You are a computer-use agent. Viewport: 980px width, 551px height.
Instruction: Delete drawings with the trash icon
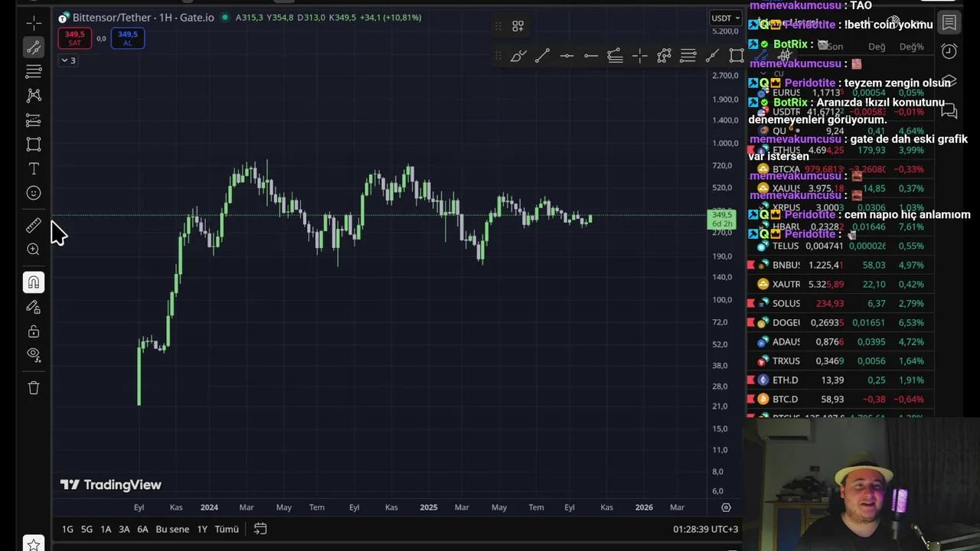point(34,388)
